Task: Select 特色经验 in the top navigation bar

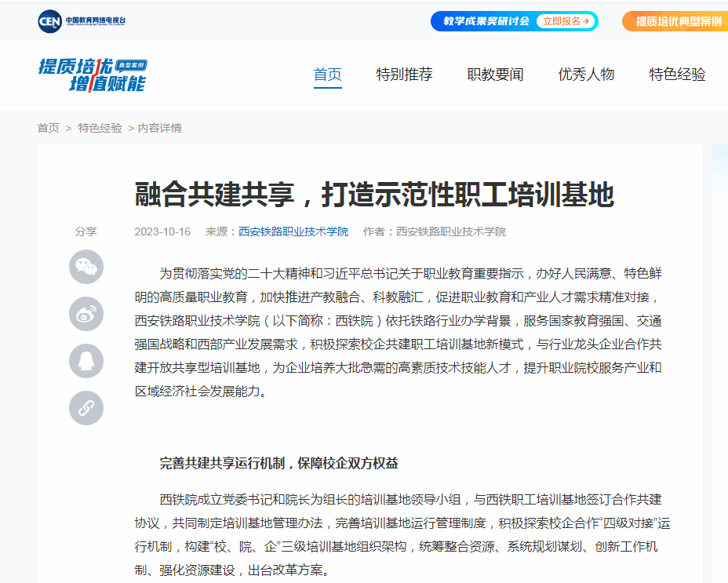Action: pyautogui.click(x=677, y=75)
